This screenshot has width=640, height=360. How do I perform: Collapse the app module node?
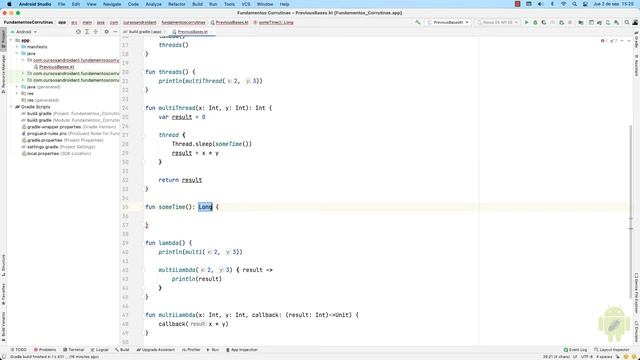pyautogui.click(x=12, y=40)
